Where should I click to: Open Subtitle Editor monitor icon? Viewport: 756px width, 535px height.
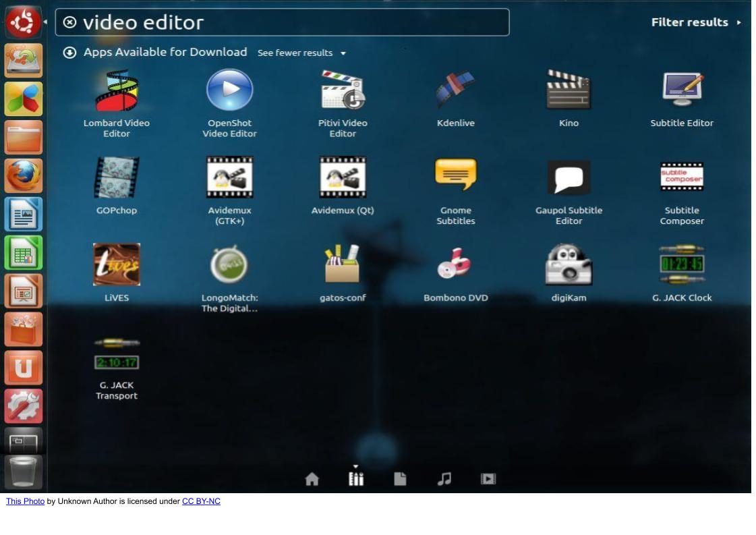click(x=682, y=89)
